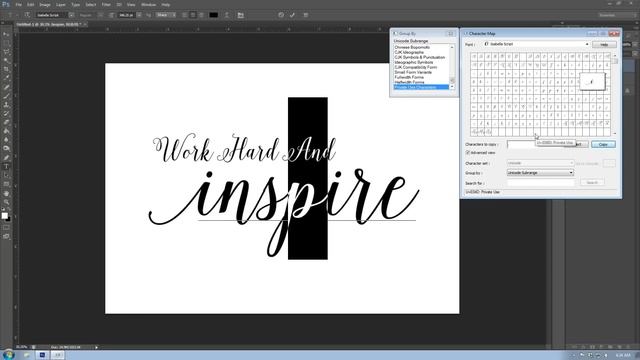Toggle the Advanced view checkbox
The height and width of the screenshot is (360, 640).
pos(468,153)
